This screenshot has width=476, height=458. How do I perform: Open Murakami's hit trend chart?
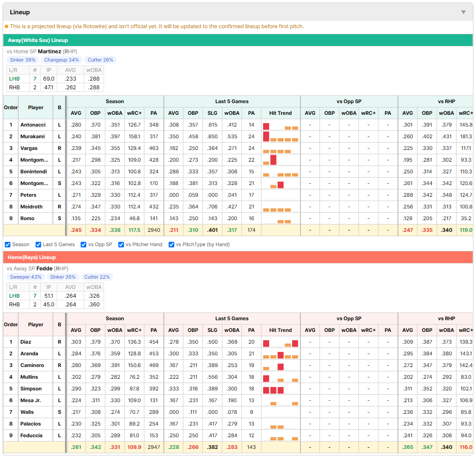point(280,136)
